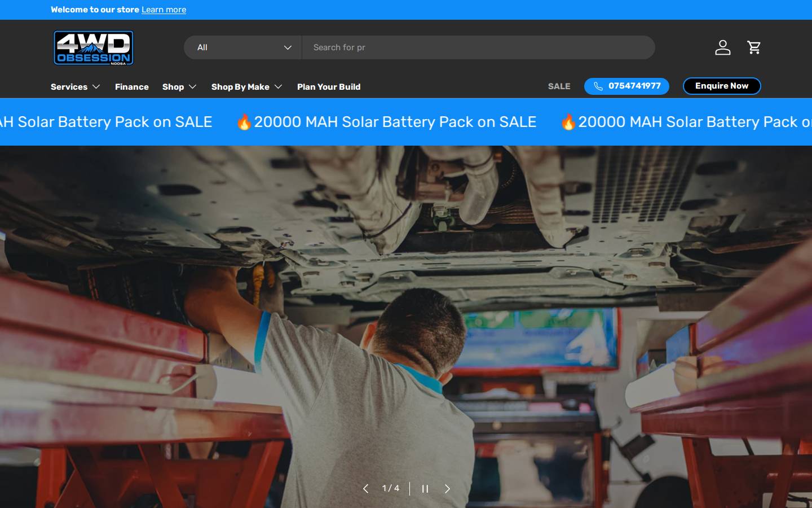Pause the slideshow
Screen dimensions: 812x508
425,489
